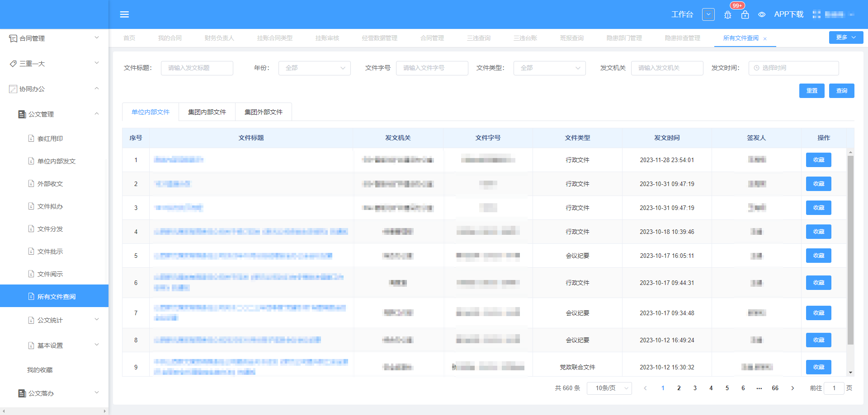Expand the 公文统计 submenu

(54, 320)
